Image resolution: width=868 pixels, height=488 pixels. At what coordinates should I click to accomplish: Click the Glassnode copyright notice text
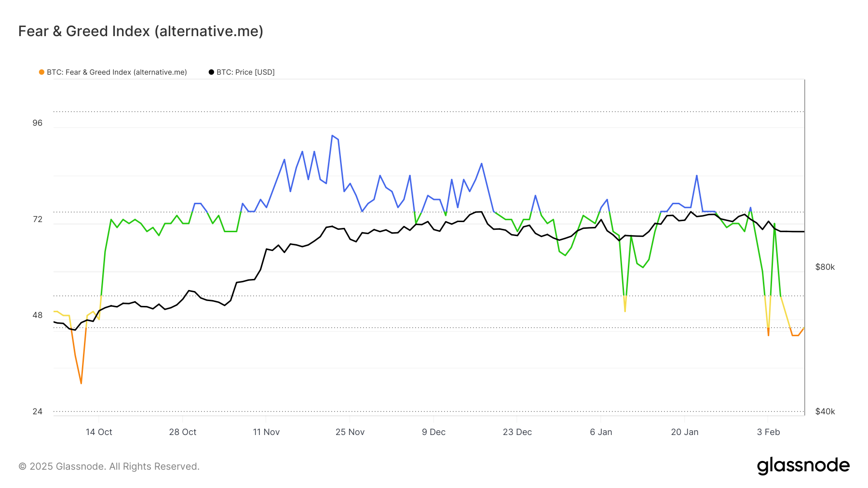[109, 466]
